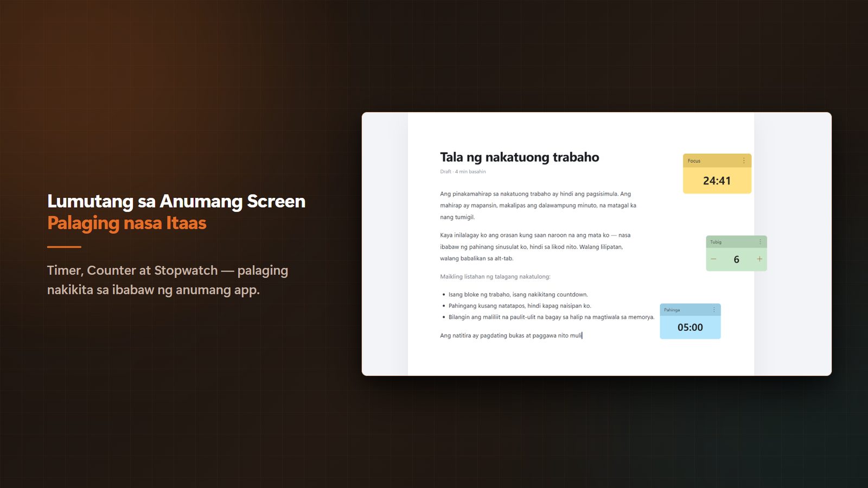The height and width of the screenshot is (488, 868).
Task: Click bullet 'Isang bloke ng trabaho, isang nakikitang countdown.'
Action: tap(518, 294)
